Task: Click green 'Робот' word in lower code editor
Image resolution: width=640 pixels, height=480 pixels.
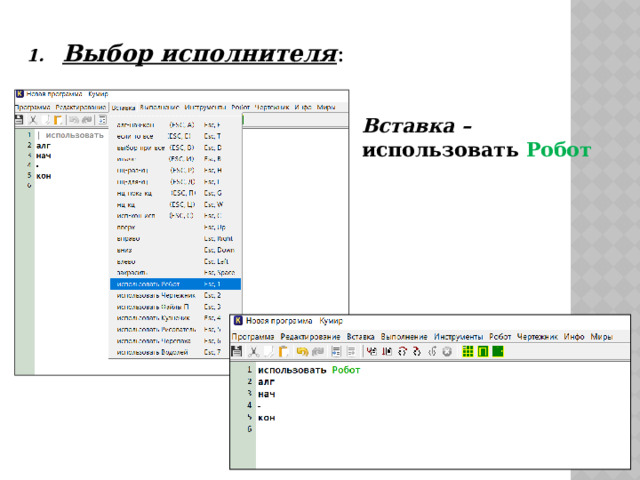Action: tap(346, 370)
